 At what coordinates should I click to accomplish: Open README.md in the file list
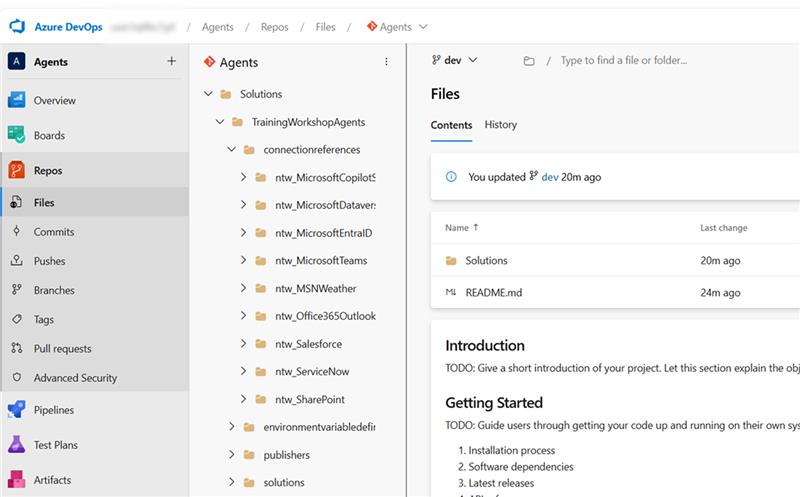pos(493,292)
